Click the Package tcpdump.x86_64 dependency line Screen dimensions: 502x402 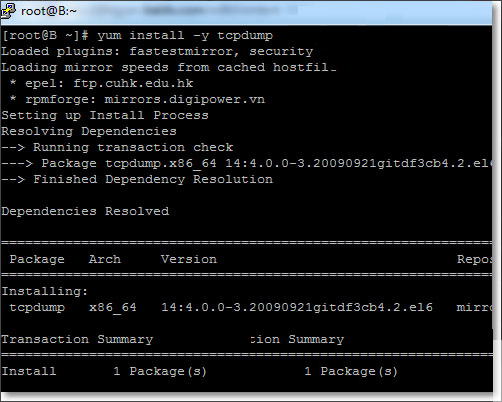[247, 163]
